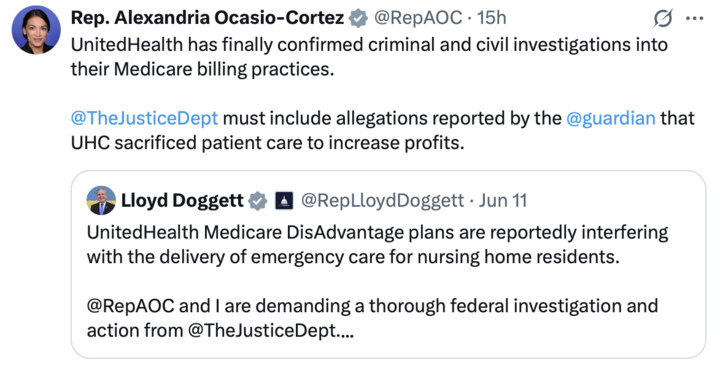This screenshot has width=720, height=365.
Task: Open quoted tweet about Medicare DisAdvantage plans
Action: [x=388, y=264]
